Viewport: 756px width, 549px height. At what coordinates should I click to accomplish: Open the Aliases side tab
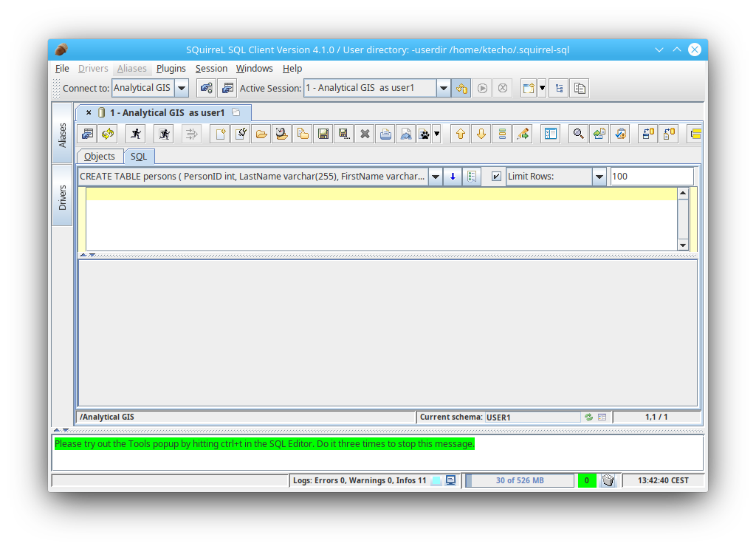click(62, 133)
